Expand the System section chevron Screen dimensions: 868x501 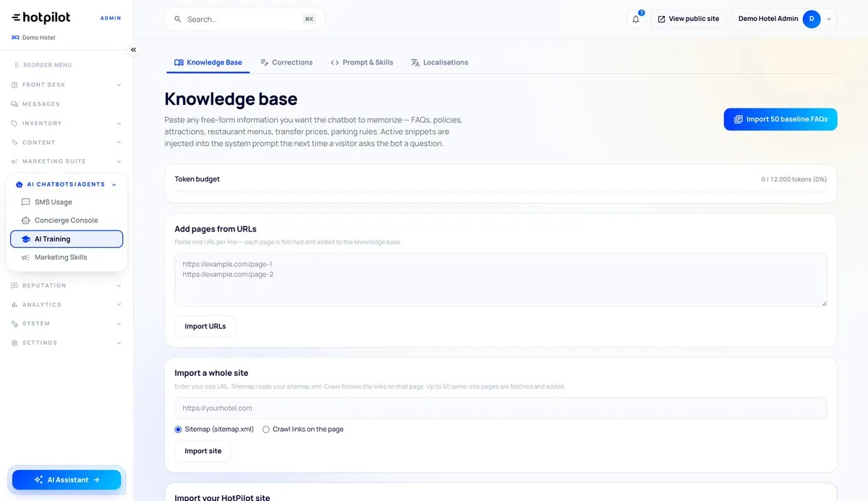pyautogui.click(x=119, y=324)
